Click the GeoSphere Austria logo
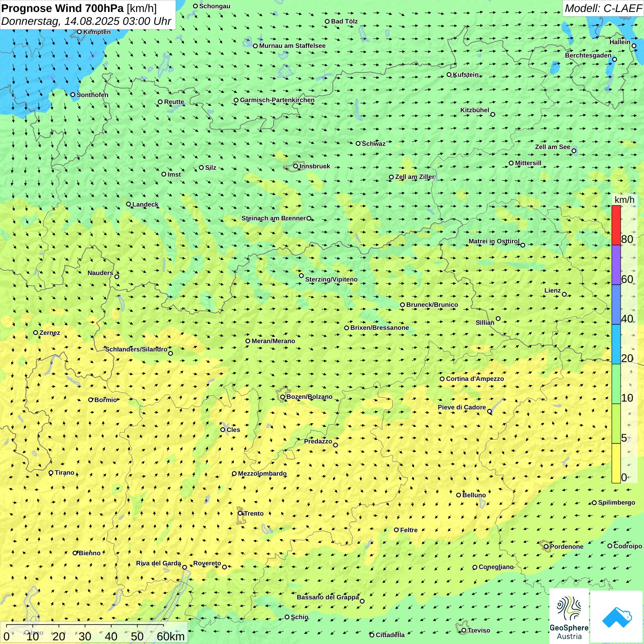The height and width of the screenshot is (644, 644). 569,616
